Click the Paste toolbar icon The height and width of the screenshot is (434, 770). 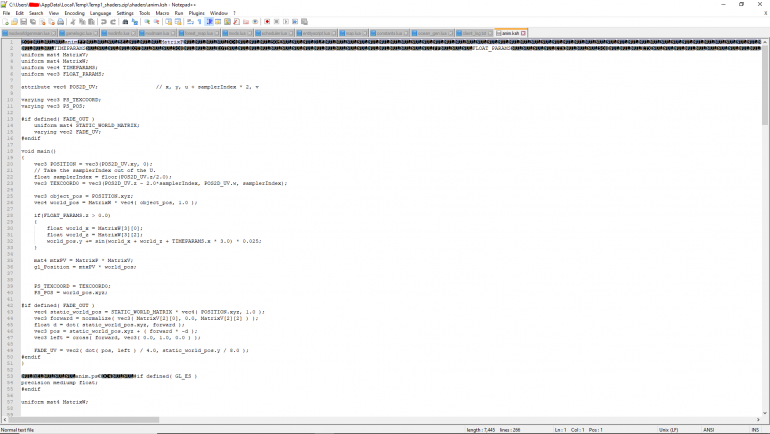point(91,22)
